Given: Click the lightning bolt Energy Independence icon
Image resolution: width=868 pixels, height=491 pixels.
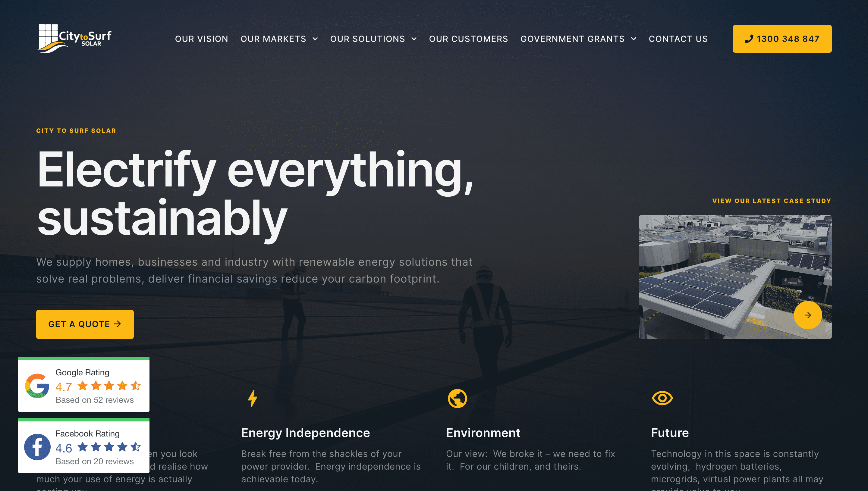Looking at the screenshot, I should click(x=252, y=398).
